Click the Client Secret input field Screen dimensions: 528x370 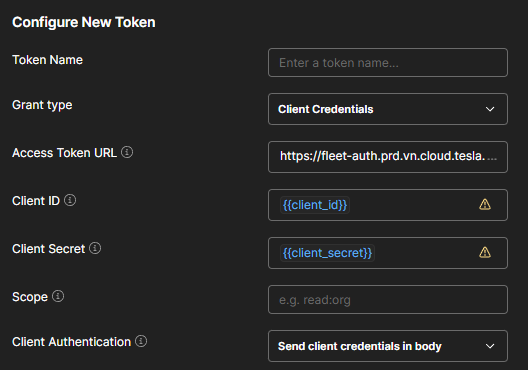388,253
